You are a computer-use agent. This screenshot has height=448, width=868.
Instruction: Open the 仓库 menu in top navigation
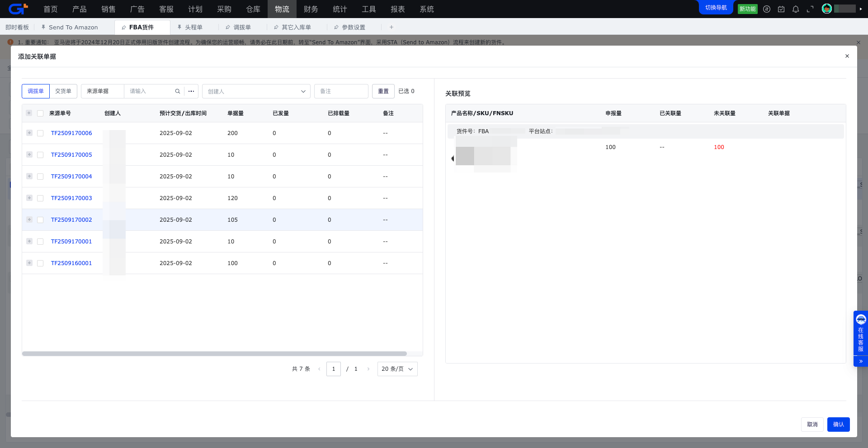(253, 9)
